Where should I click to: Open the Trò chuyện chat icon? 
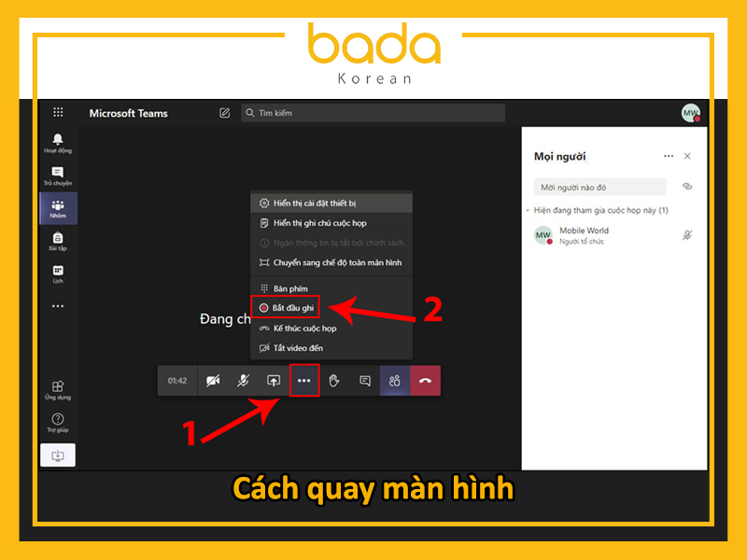pyautogui.click(x=58, y=175)
